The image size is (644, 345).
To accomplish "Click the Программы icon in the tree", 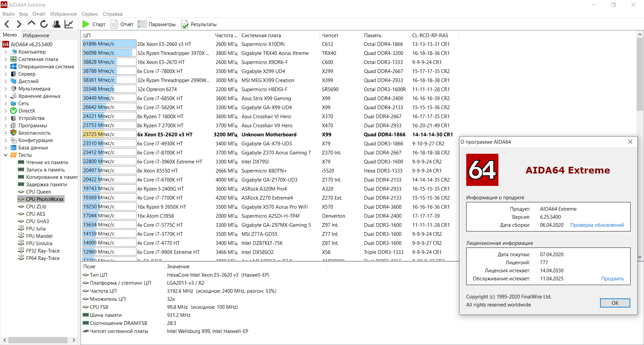I will tap(14, 125).
